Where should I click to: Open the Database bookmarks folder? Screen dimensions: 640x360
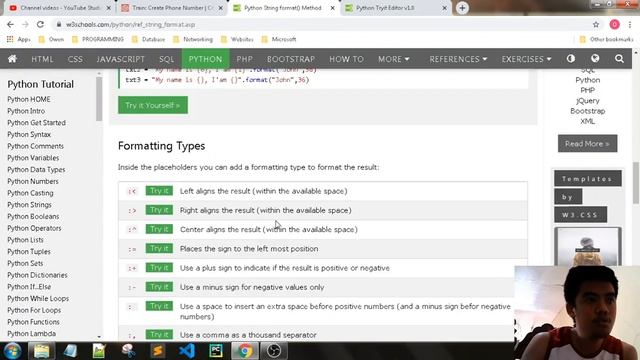[x=149, y=40]
